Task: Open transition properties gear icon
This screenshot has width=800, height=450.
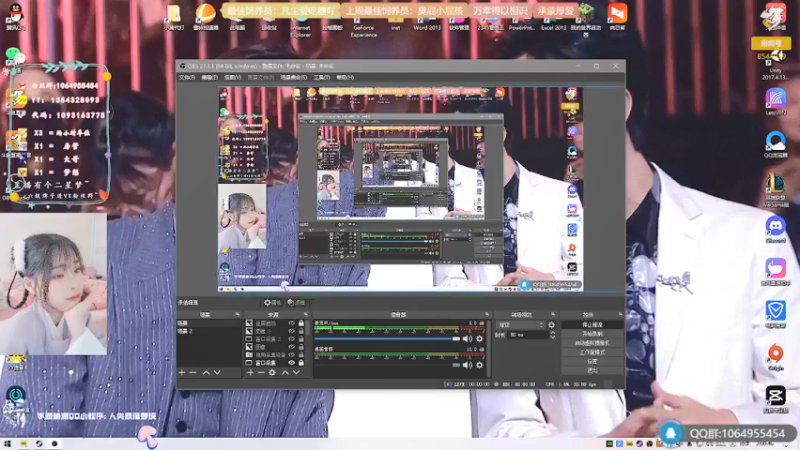Action: click(552, 325)
